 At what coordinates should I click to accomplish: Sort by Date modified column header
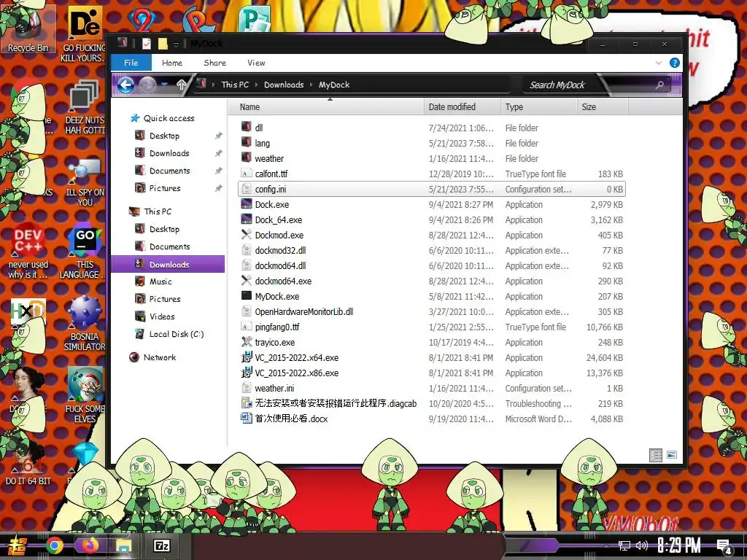pos(462,107)
